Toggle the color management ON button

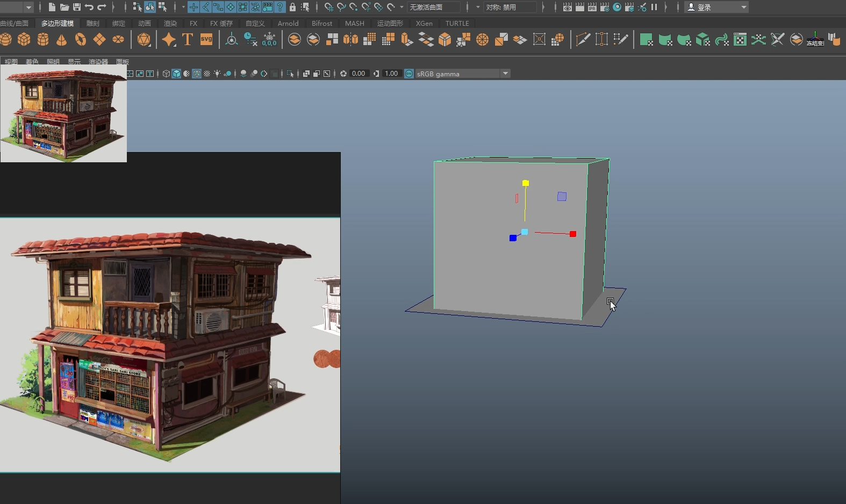pyautogui.click(x=409, y=74)
